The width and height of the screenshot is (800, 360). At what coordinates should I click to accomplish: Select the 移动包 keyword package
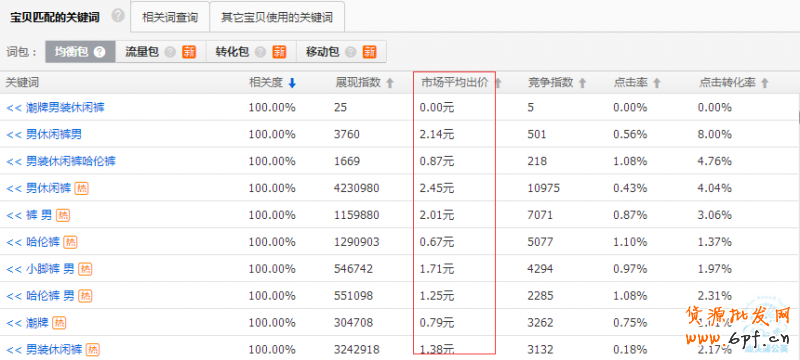341,52
